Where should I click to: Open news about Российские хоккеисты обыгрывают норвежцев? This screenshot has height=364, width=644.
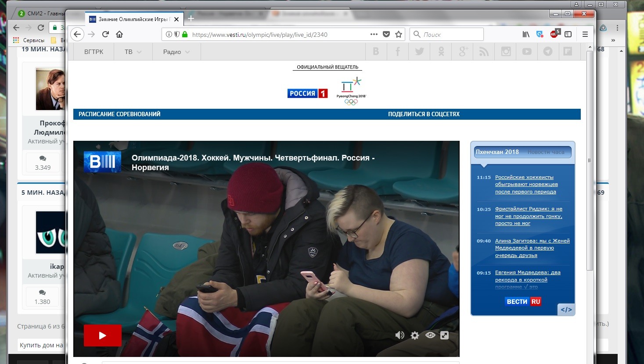click(x=526, y=185)
